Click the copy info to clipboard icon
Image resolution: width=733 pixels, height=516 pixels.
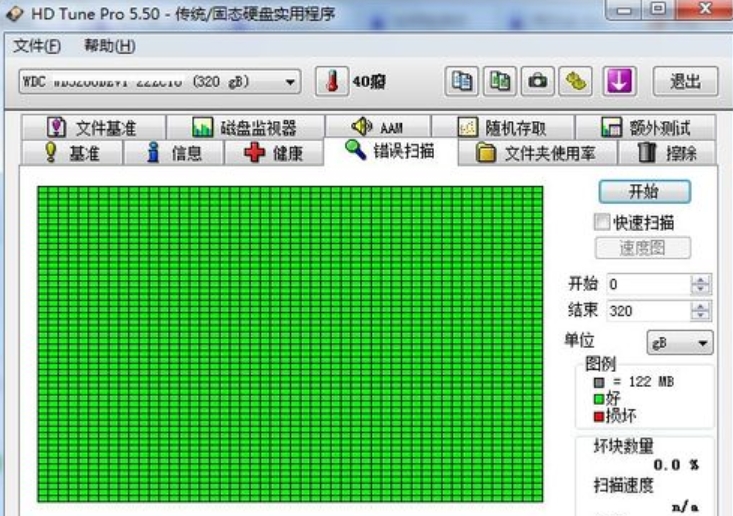point(461,81)
